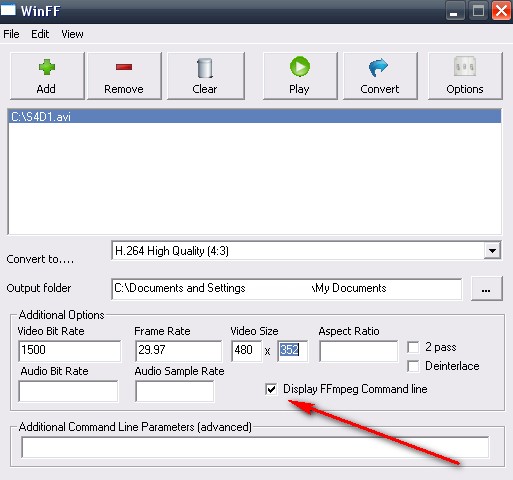Open the H.264 High Quality (4:3) combo box

[306, 251]
